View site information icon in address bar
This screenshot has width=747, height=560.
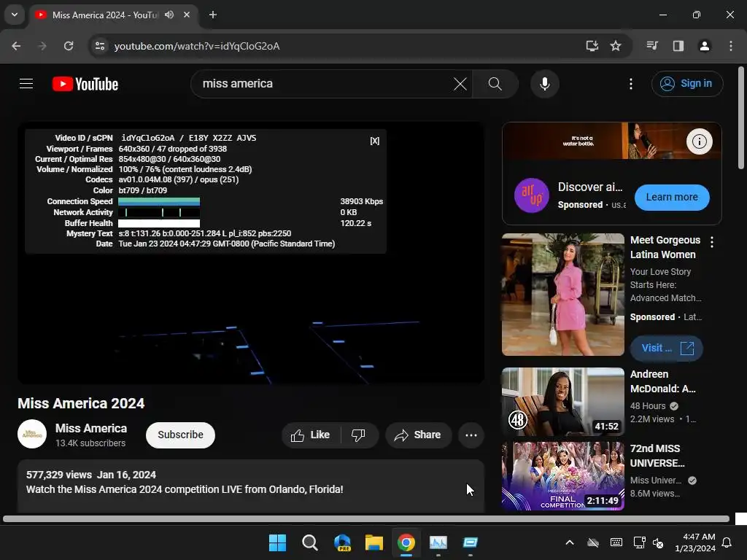[x=100, y=46]
